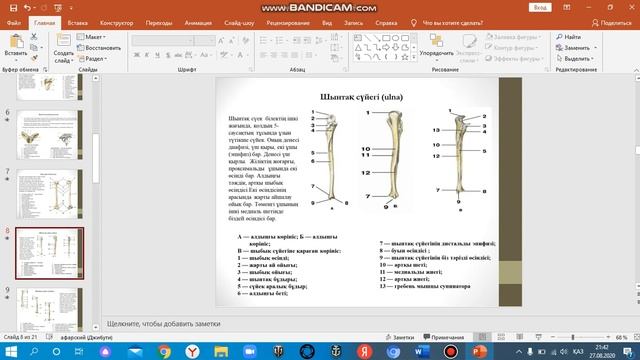640x360 pixels.
Task: Open the Макет layout dropdown
Action: click(91, 37)
